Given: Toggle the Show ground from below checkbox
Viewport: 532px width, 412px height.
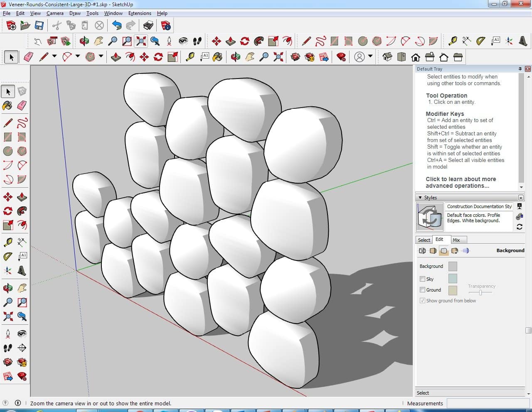Looking at the screenshot, I should click(x=422, y=301).
